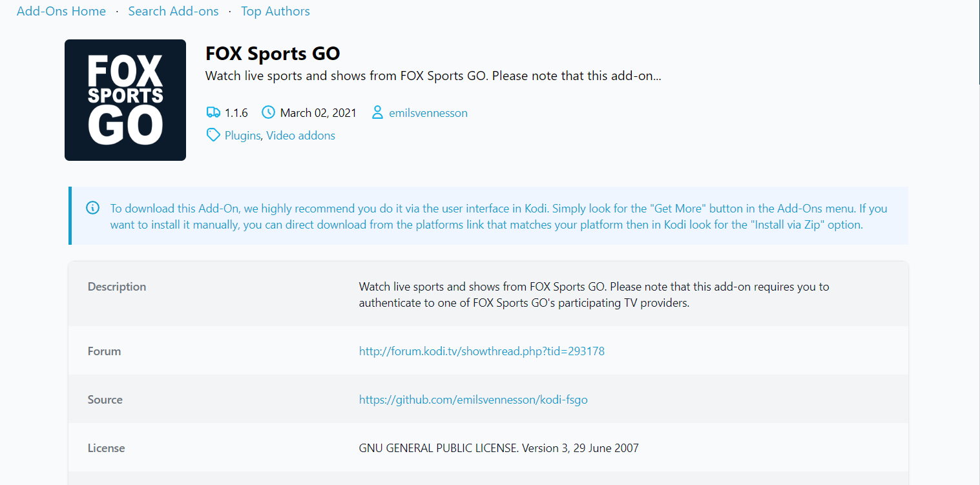Open the Top Authors section
The width and height of the screenshot is (980, 485).
click(275, 11)
